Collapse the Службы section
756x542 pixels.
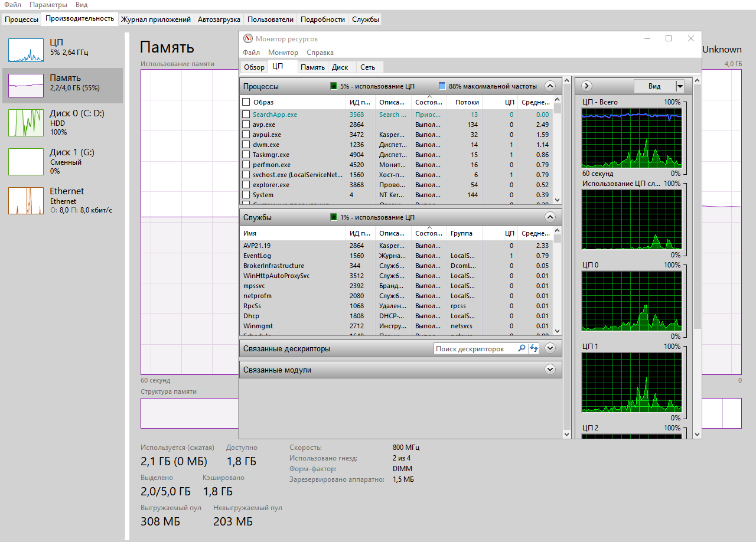click(550, 217)
